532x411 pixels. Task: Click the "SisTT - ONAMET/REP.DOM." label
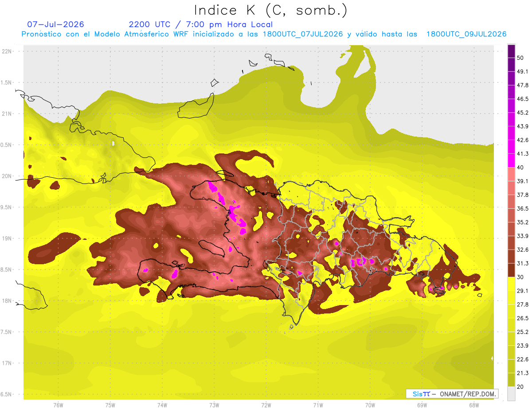(452, 394)
